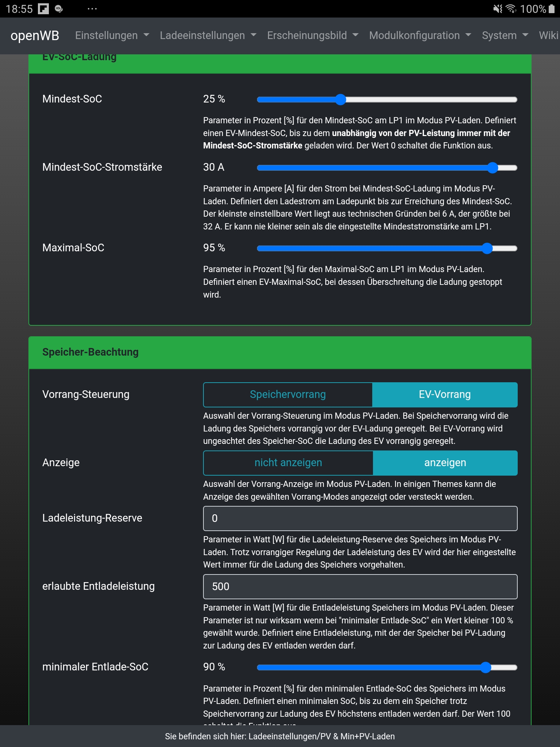This screenshot has height=747, width=560.
Task: Tap the battery icon in status bar
Action: point(552,9)
